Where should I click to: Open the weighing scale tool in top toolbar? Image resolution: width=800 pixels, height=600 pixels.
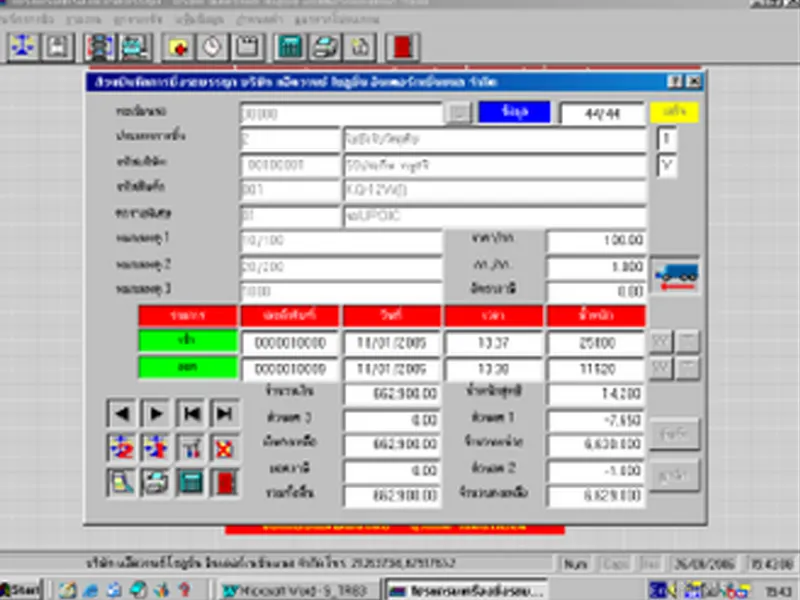coord(23,47)
